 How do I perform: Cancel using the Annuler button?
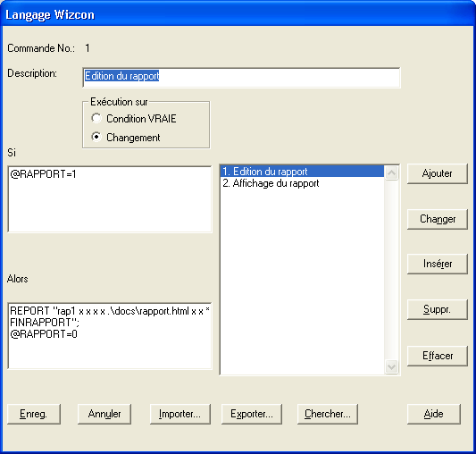tap(104, 414)
